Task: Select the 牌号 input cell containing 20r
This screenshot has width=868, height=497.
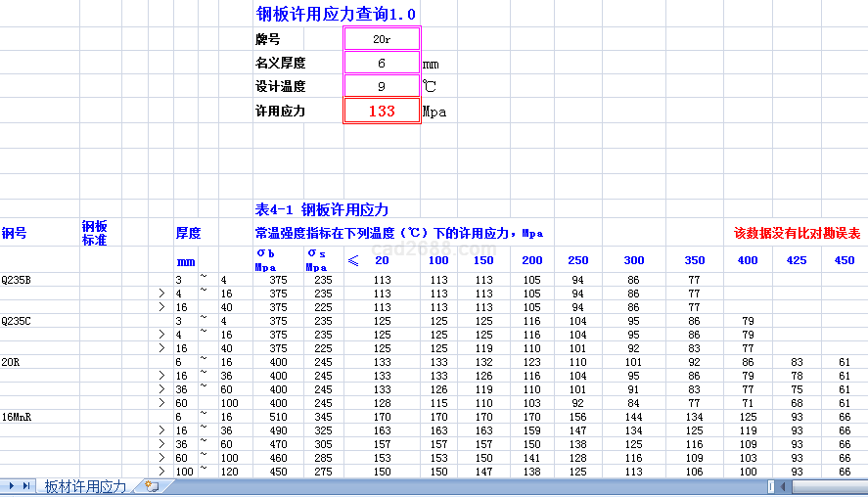Action: (x=382, y=39)
